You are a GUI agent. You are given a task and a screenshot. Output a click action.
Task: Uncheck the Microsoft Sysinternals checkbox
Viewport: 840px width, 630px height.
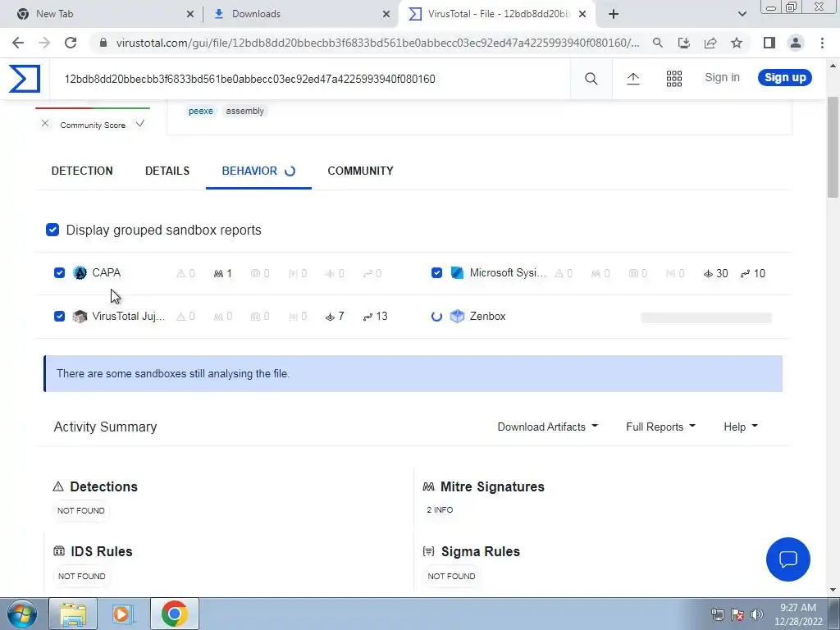coord(436,273)
